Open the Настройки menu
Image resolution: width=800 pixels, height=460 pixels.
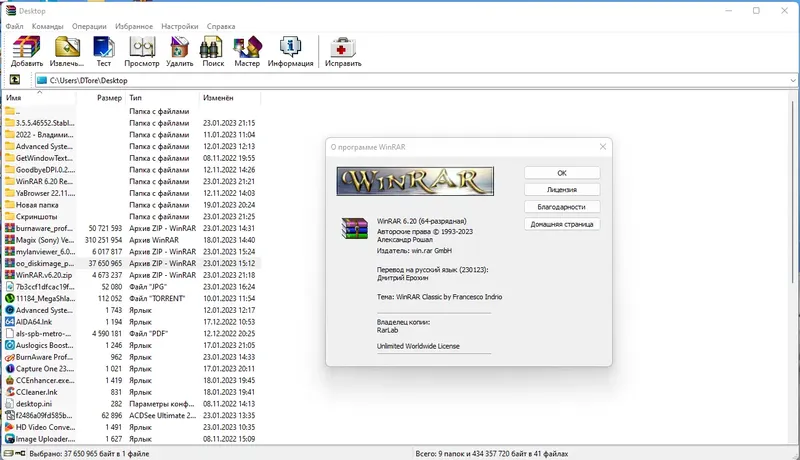(180, 26)
